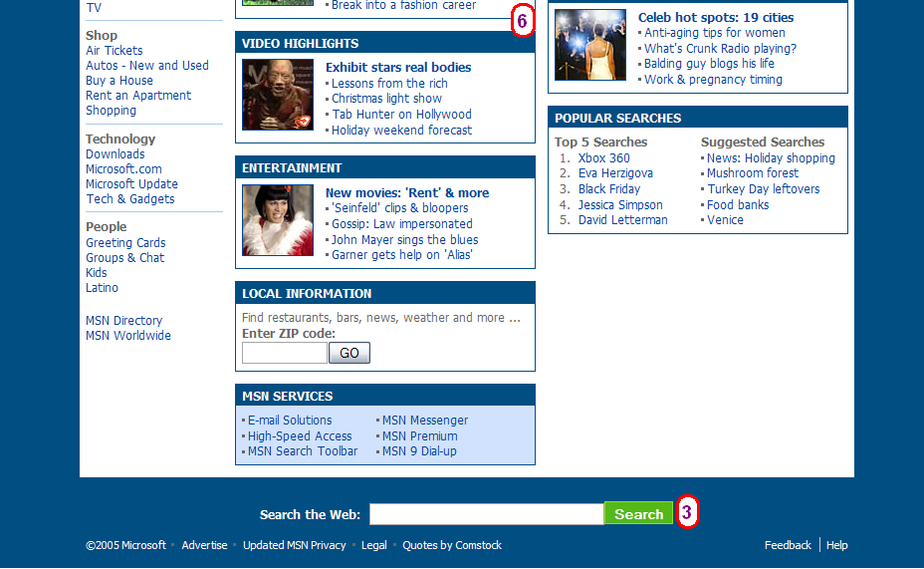The width and height of the screenshot is (924, 569).
Task: Open Microsoft Update link
Action: [x=132, y=184]
